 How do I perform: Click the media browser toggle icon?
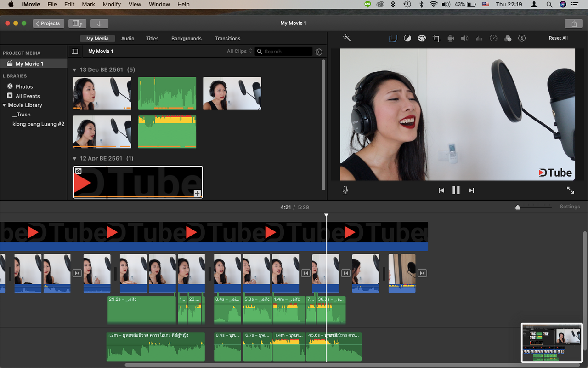tap(77, 23)
